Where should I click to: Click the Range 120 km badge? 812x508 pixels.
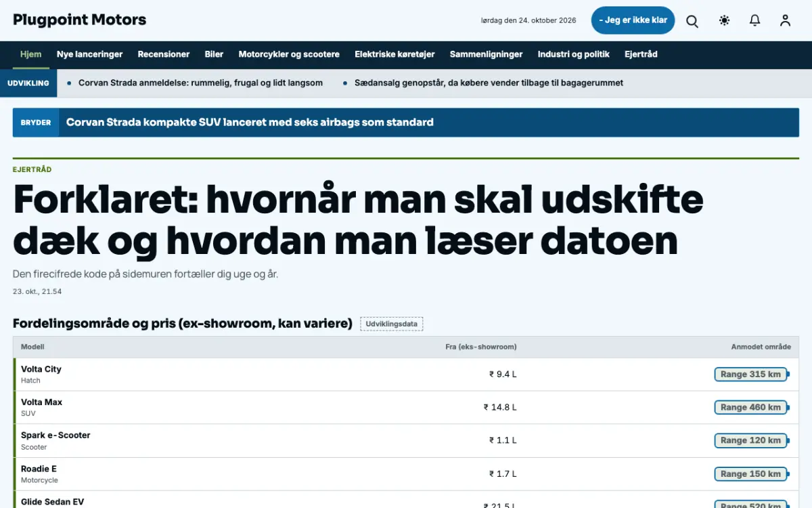tap(751, 440)
